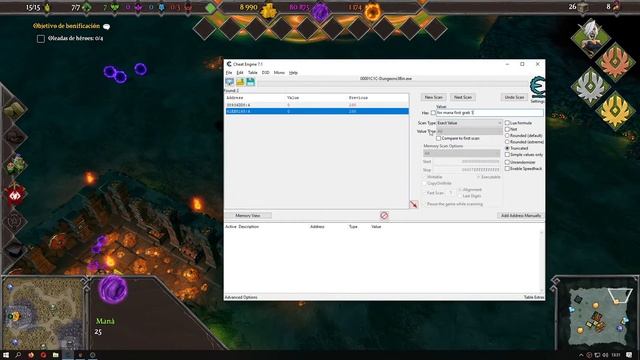Click the gold treasure icon in top bar

pyautogui.click(x=269, y=10)
